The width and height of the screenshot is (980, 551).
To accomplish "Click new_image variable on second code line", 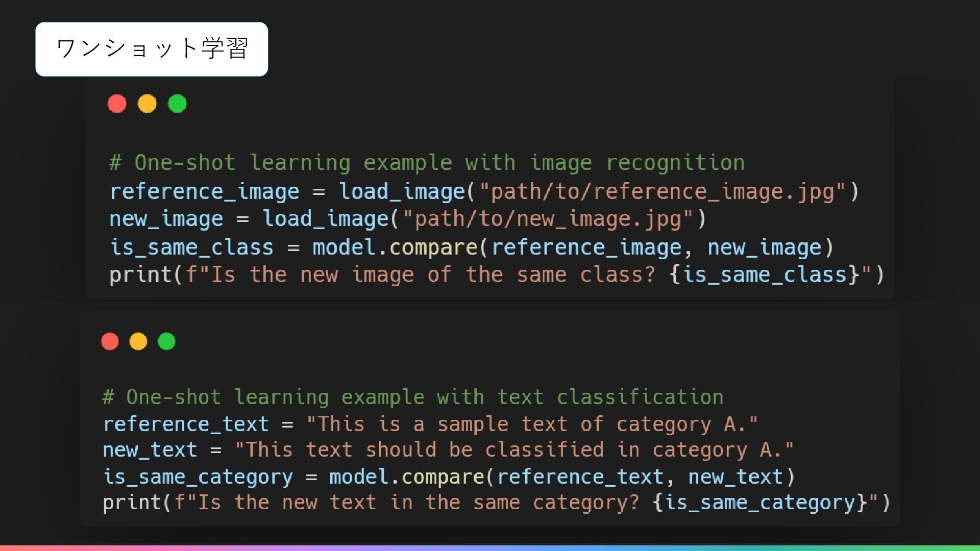I will pos(166,219).
